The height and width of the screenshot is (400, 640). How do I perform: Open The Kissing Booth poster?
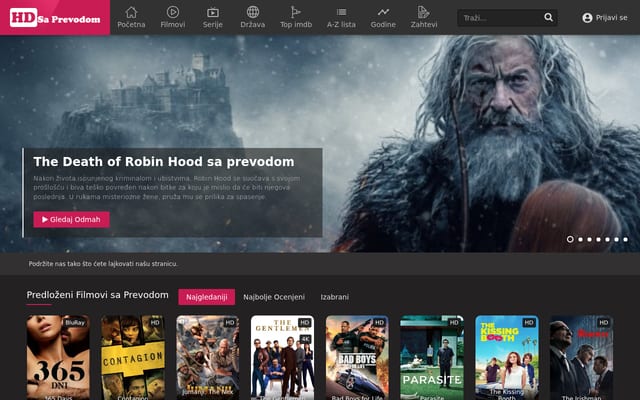(x=507, y=358)
